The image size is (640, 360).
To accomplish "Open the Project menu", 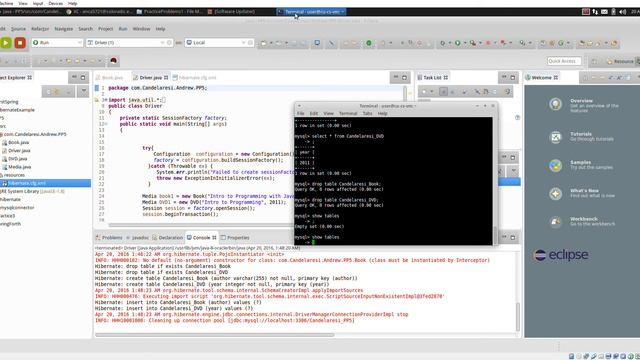I will (x=105, y=29).
